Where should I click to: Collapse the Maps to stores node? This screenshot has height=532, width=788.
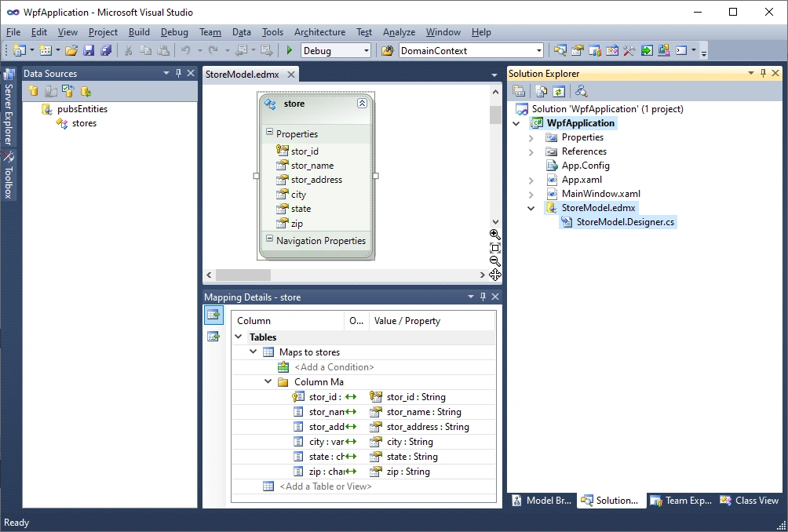pyautogui.click(x=254, y=352)
